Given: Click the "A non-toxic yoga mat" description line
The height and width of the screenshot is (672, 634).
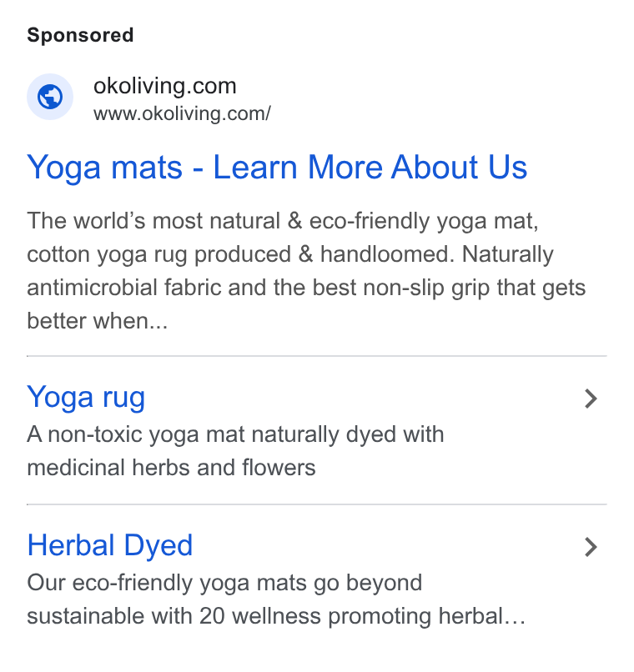Looking at the screenshot, I should (x=235, y=434).
